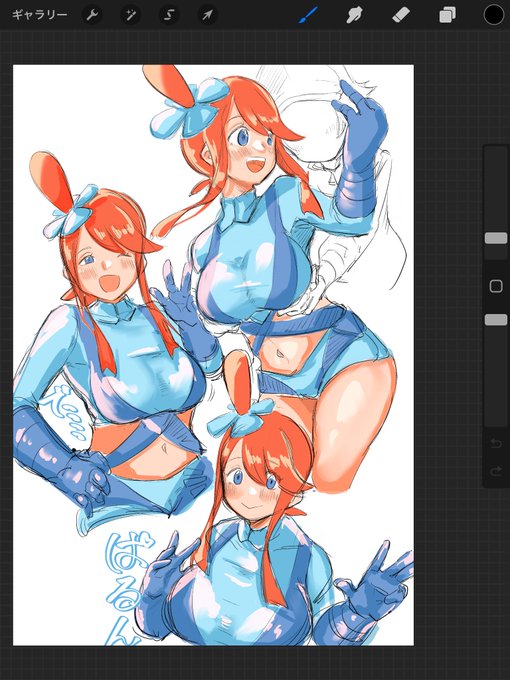Open the Actions wrench menu
Image resolution: width=510 pixels, height=680 pixels.
point(92,16)
